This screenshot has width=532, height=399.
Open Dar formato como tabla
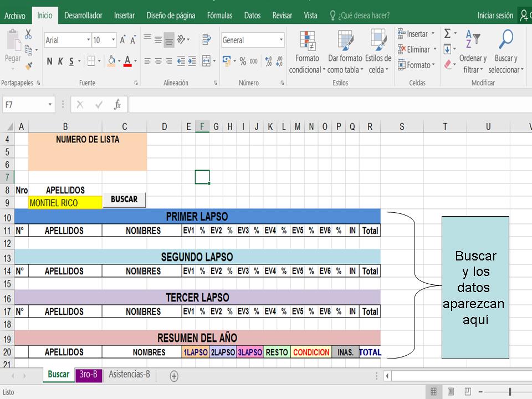tap(345, 52)
